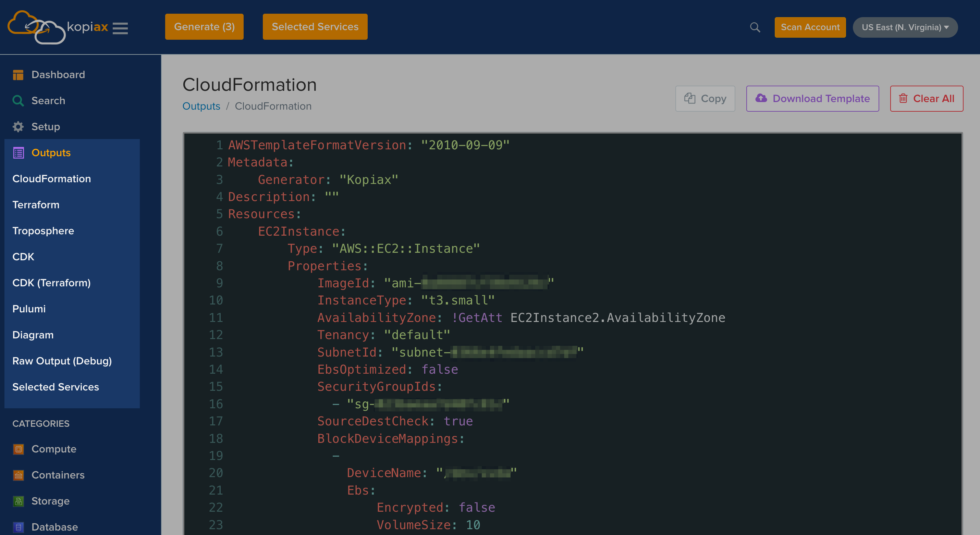
Task: Toggle the hamburger menu icon
Action: click(x=120, y=28)
